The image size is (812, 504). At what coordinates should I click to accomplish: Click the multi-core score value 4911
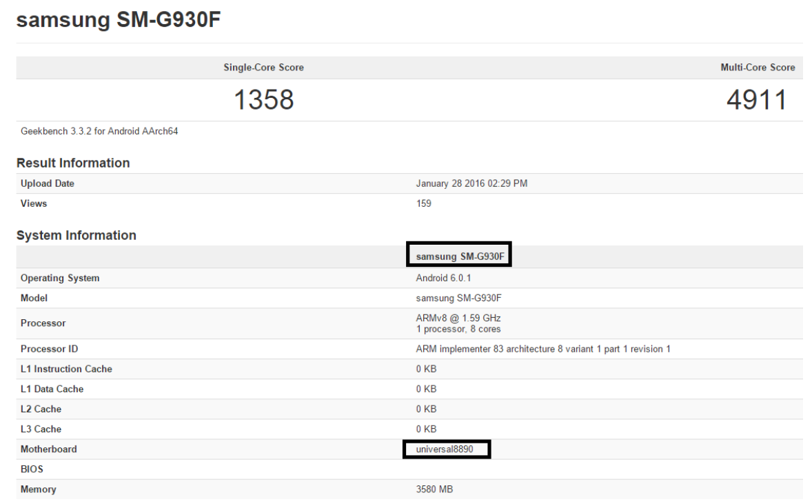point(756,101)
